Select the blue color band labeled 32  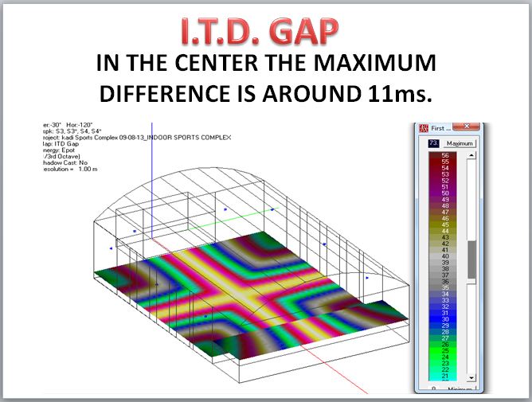pyautogui.click(x=443, y=306)
